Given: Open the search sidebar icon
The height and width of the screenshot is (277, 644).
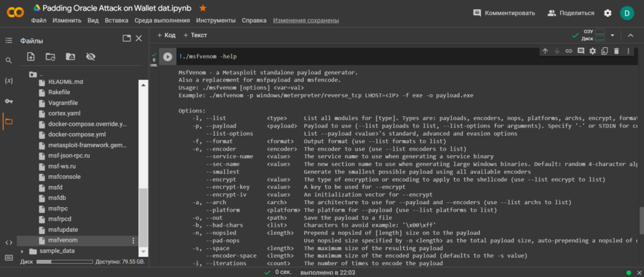Looking at the screenshot, I should 9,60.
